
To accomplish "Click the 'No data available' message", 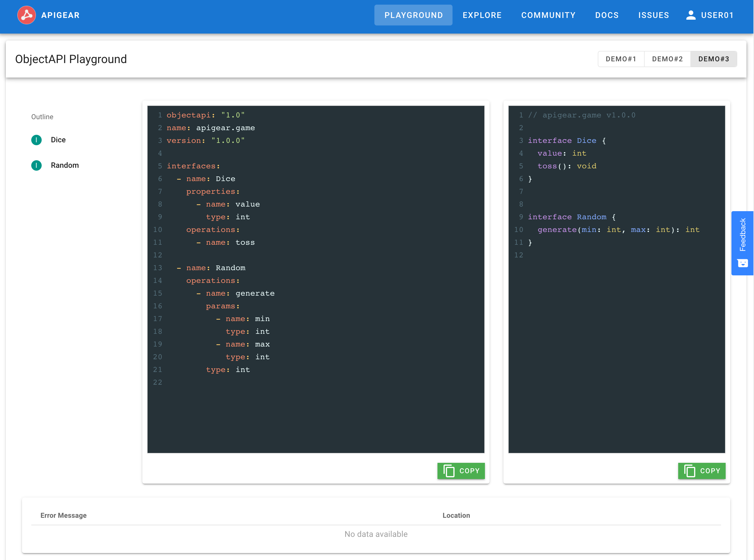I will 376,534.
